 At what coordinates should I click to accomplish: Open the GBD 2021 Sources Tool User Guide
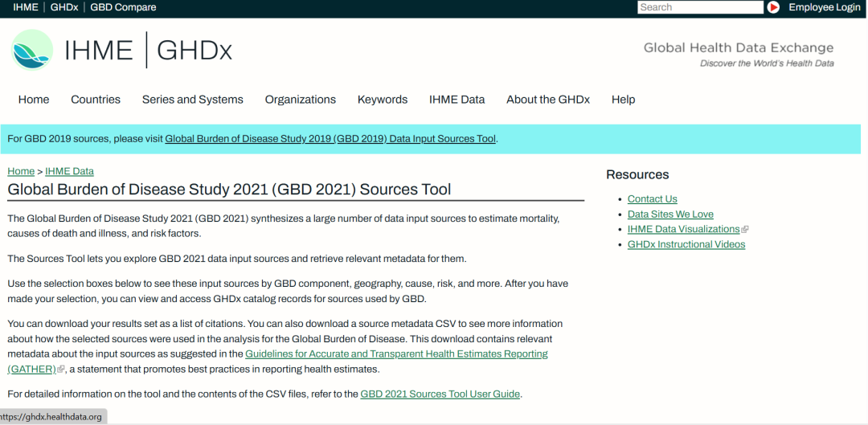(440, 394)
